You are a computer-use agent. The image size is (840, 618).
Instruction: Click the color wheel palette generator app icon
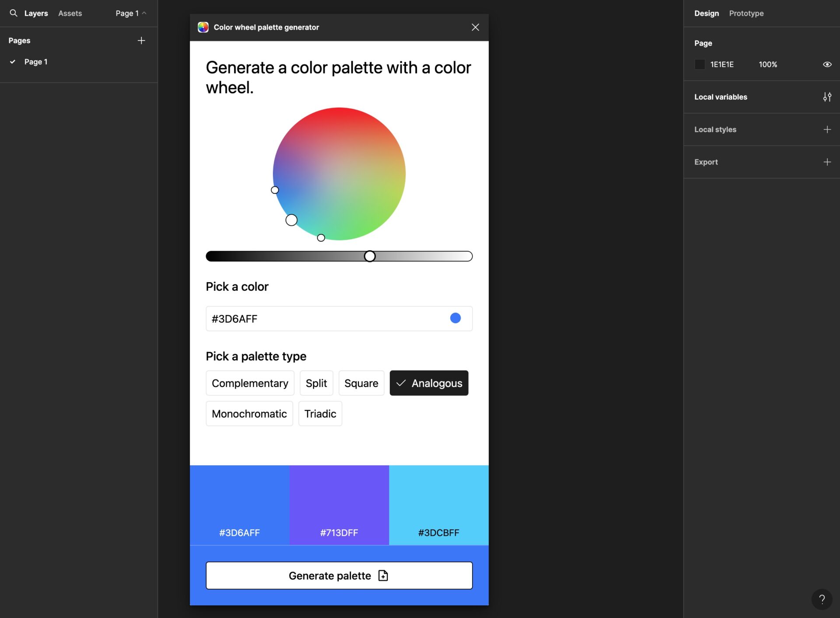[x=203, y=27]
